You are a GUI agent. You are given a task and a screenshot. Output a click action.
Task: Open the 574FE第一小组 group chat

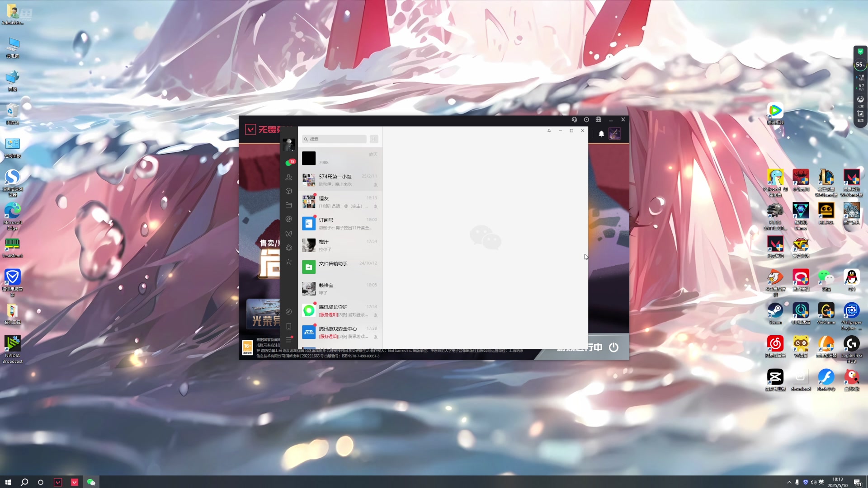point(340,180)
